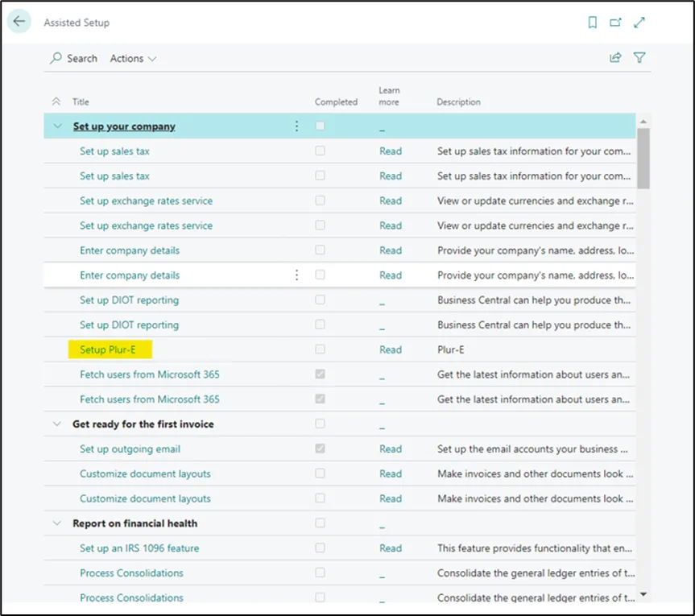Open row options for Enter company details
This screenshot has height=616, width=695.
[296, 275]
